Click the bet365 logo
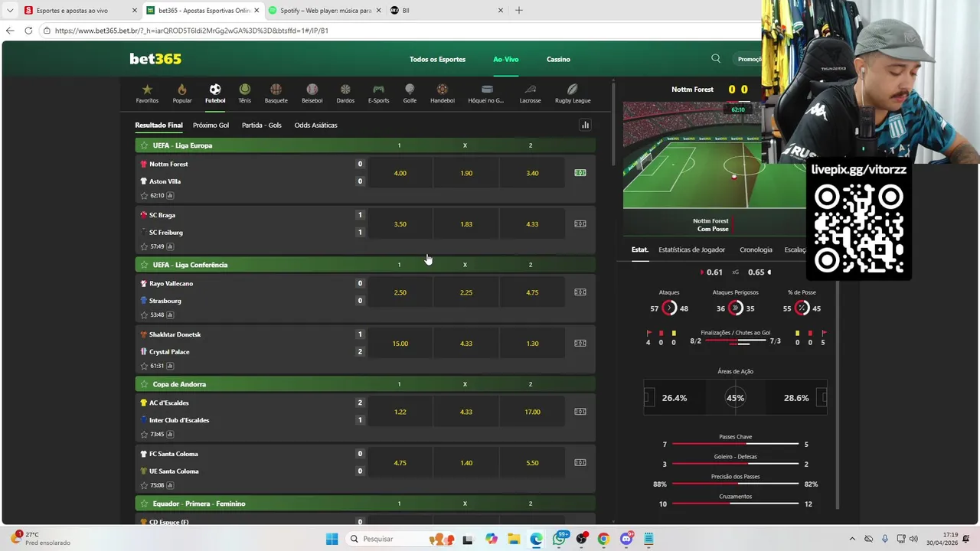980x551 pixels. coord(155,59)
